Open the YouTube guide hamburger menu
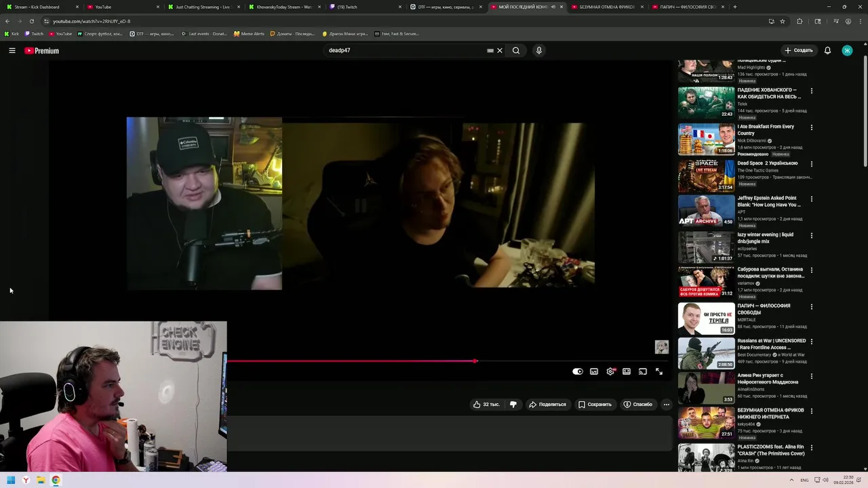868x488 pixels. point(12,50)
